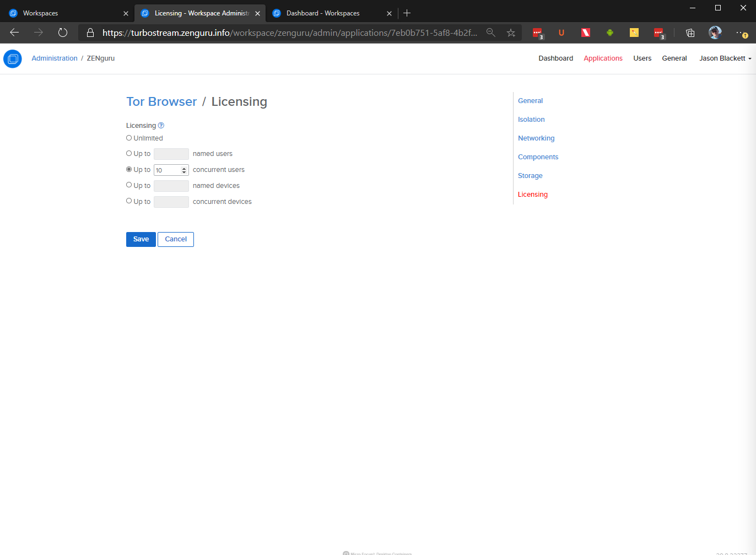Open General in the side navigation

(530, 101)
